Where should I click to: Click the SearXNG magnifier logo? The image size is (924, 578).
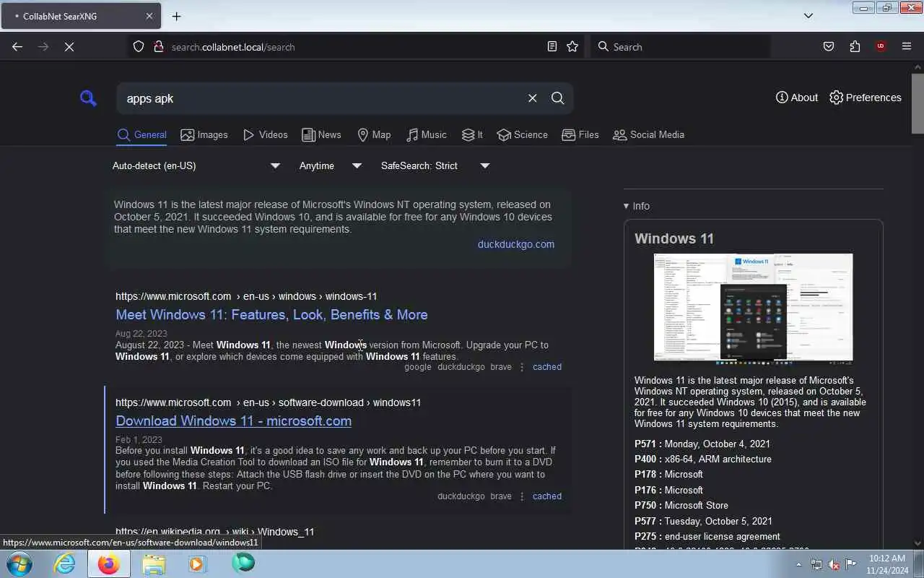[88, 98]
